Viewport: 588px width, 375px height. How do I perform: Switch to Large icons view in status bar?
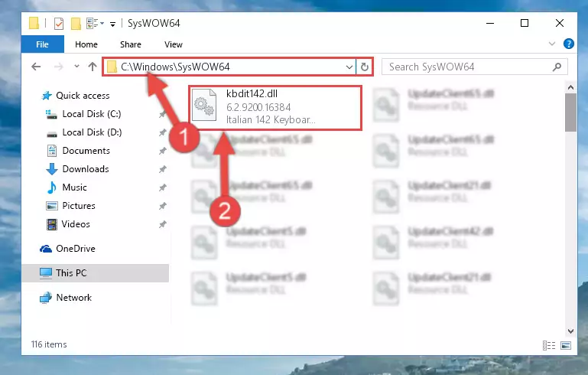pos(566,345)
